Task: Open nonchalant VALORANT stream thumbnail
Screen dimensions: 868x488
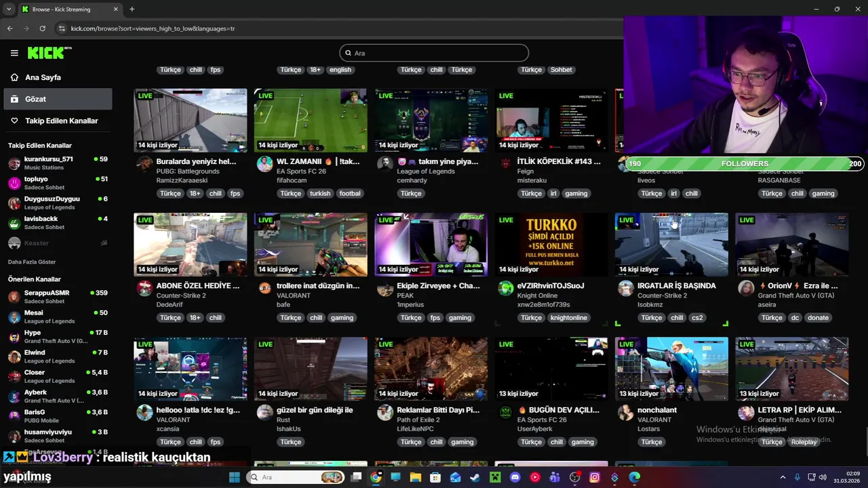Action: 671,369
